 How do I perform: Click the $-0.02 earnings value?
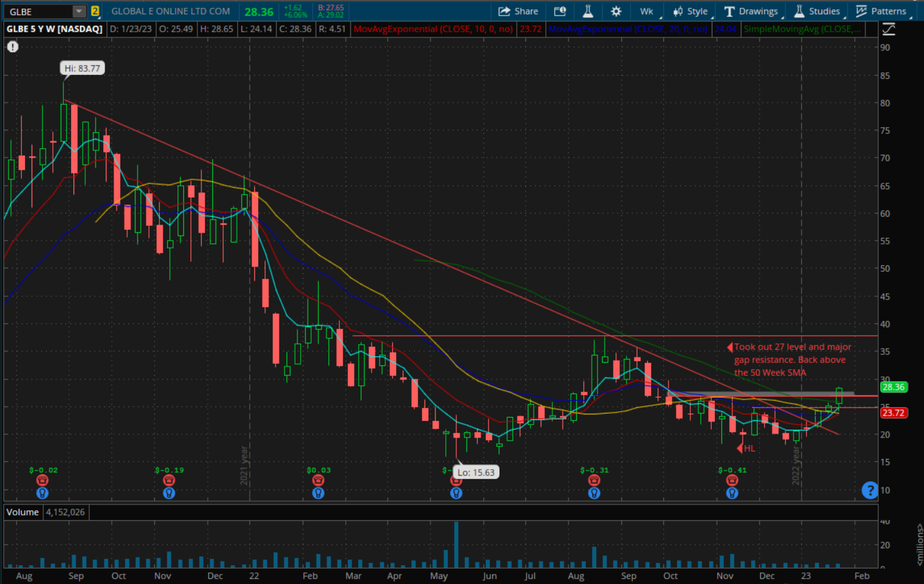tap(43, 470)
